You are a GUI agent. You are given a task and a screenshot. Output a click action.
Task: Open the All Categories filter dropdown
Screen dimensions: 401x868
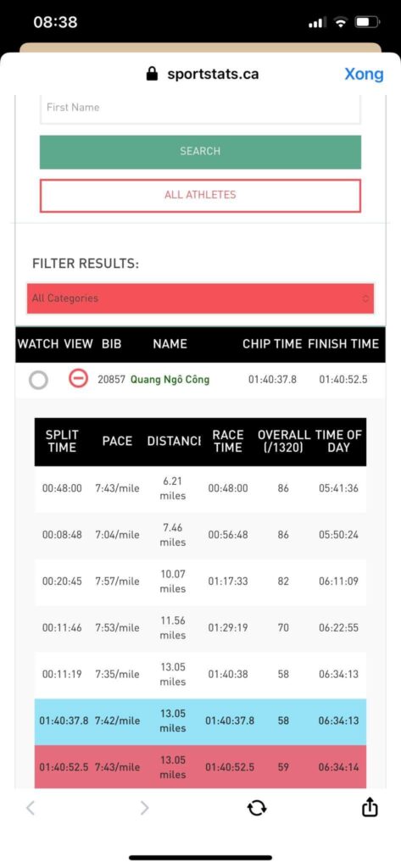pyautogui.click(x=200, y=298)
